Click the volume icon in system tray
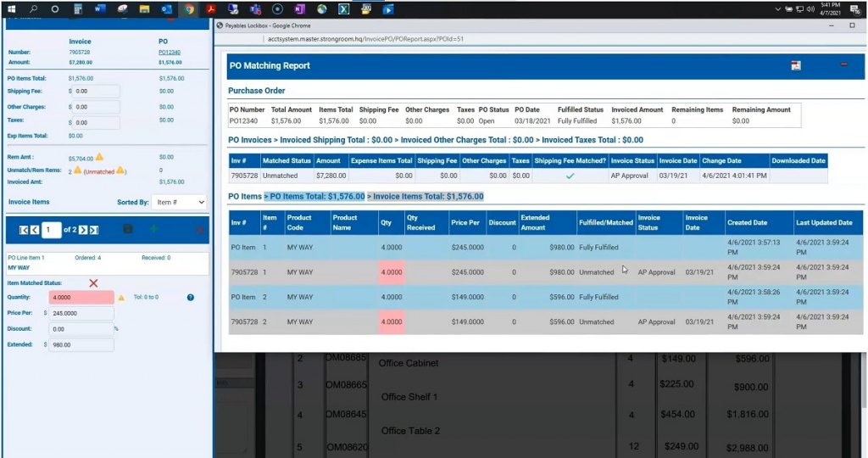The width and height of the screenshot is (868, 458). coord(811,8)
